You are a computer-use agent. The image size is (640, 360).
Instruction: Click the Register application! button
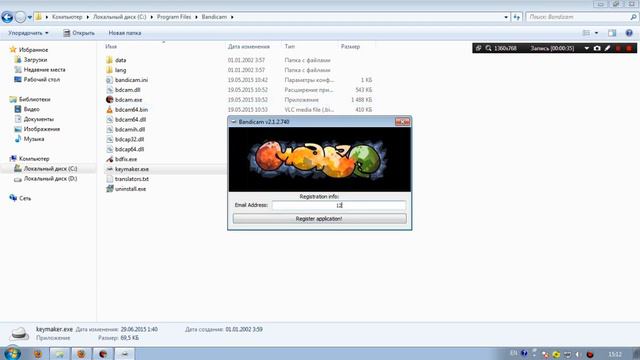click(320, 219)
